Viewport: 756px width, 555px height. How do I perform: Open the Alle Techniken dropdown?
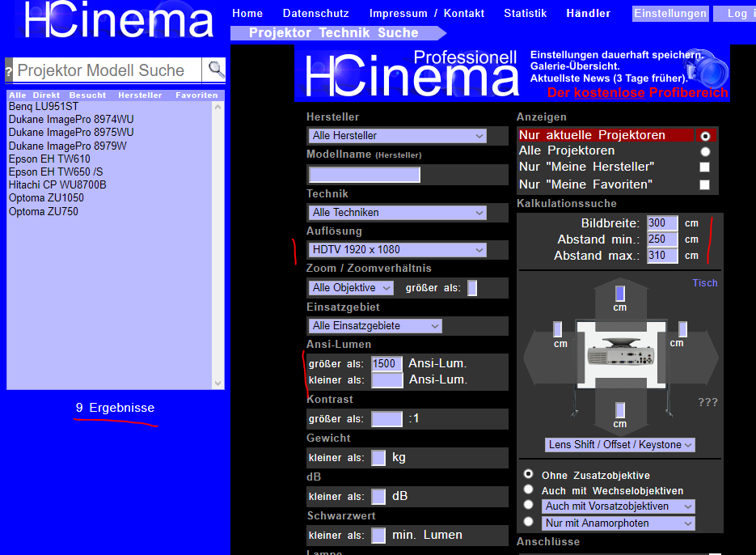pos(397,213)
